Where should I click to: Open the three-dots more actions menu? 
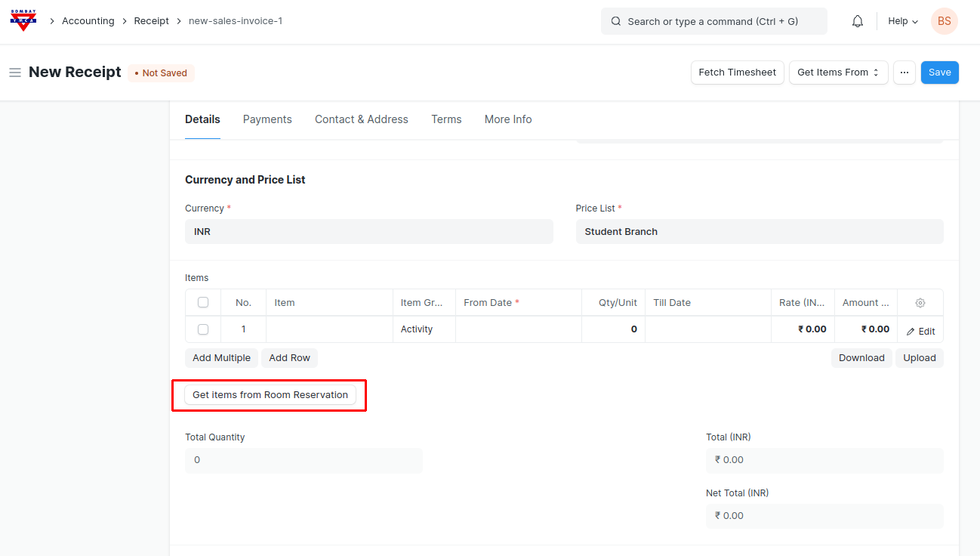coord(904,73)
